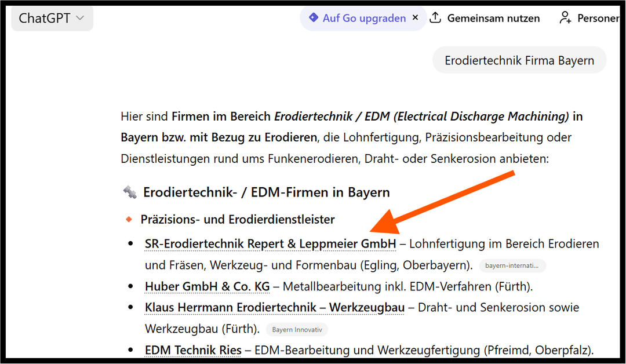
Task: Open the SR-Erodiertechnik Repert & Leppmeier GmbH link
Action: (270, 243)
